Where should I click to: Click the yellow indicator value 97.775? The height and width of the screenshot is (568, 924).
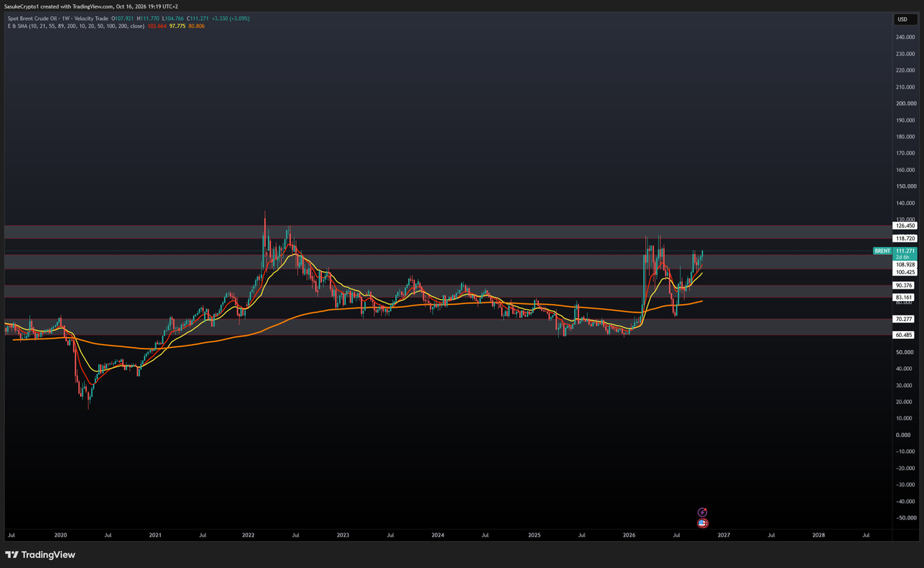point(179,25)
